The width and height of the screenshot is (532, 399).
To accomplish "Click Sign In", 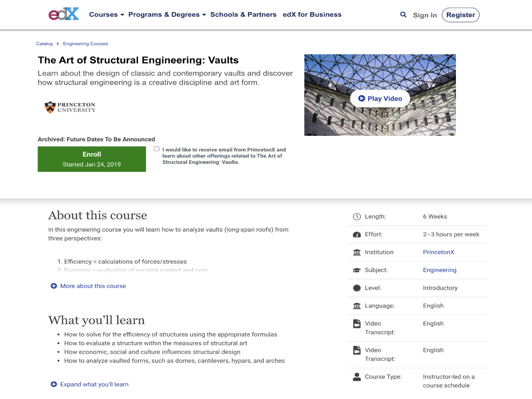I will tap(425, 15).
